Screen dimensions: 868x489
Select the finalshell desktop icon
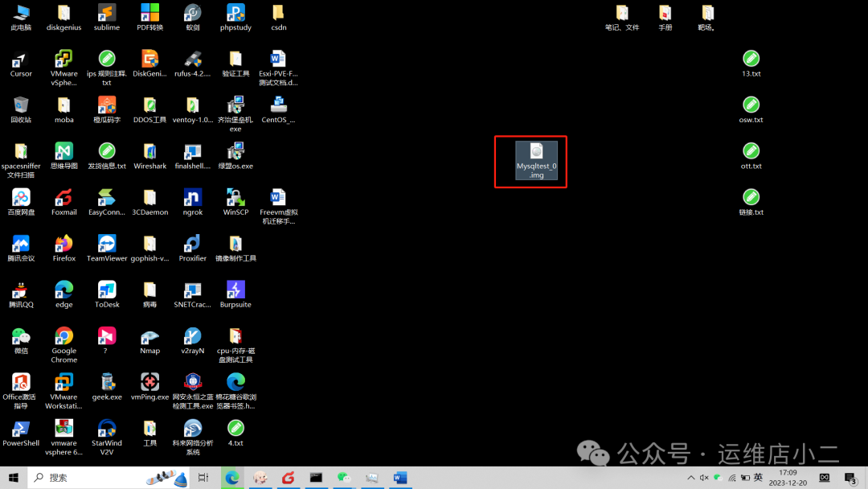point(193,156)
